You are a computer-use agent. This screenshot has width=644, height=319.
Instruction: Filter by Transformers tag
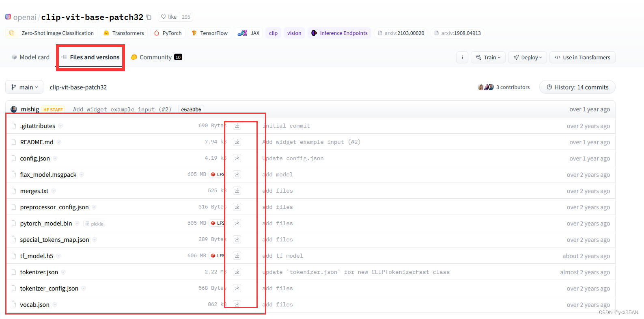(124, 33)
